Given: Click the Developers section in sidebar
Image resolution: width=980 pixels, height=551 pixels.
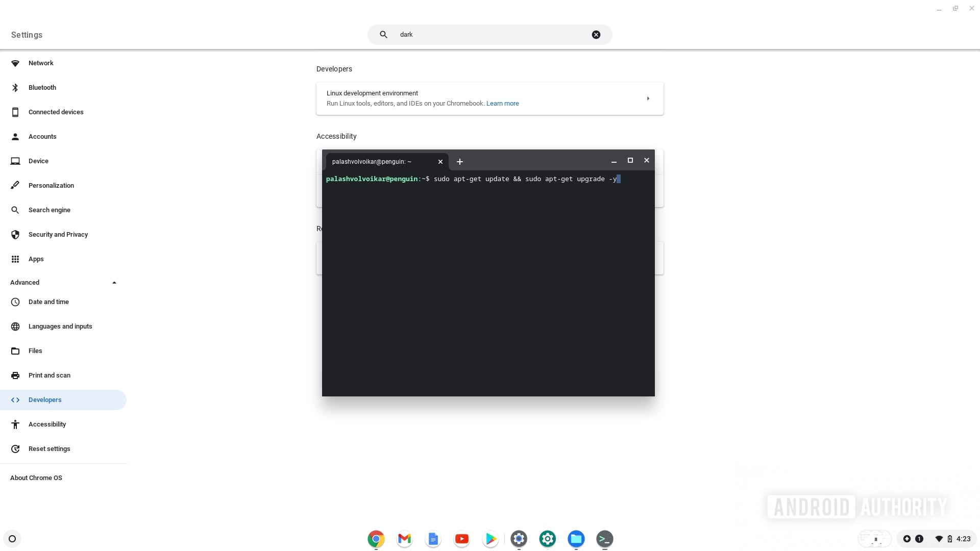Looking at the screenshot, I should click(x=44, y=399).
